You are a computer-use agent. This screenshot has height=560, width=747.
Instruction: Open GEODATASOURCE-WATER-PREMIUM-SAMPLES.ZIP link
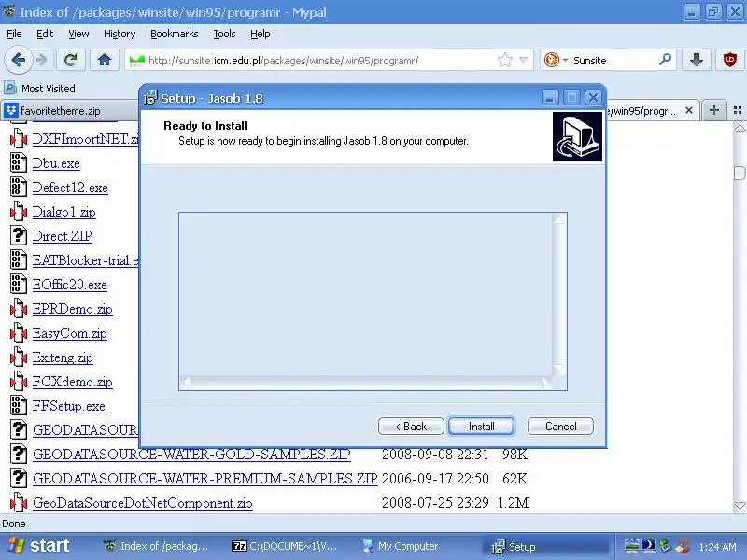coord(205,479)
